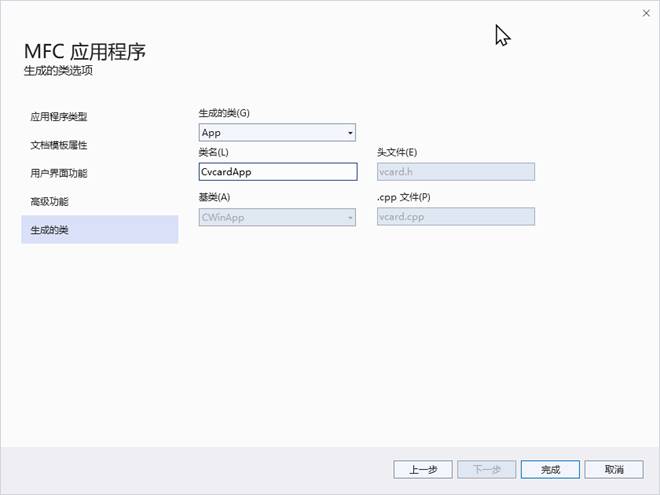Expand the 生成的类 dropdown showing App

(277, 132)
